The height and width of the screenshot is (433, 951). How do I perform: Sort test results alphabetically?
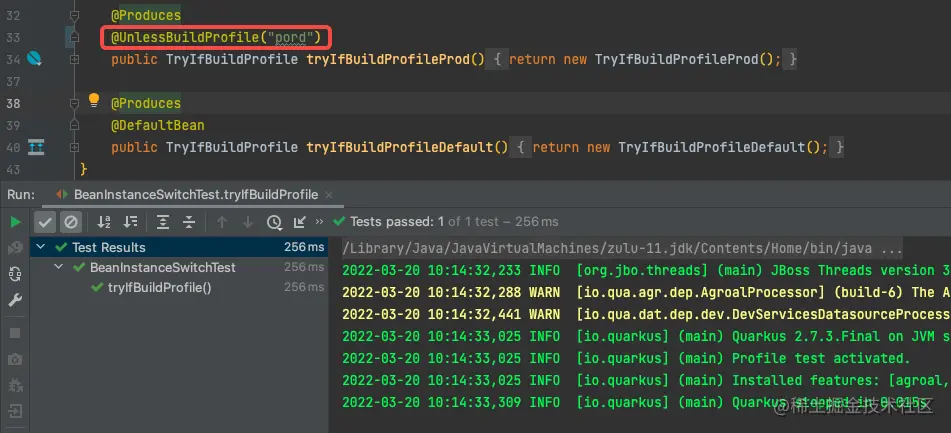[104, 223]
